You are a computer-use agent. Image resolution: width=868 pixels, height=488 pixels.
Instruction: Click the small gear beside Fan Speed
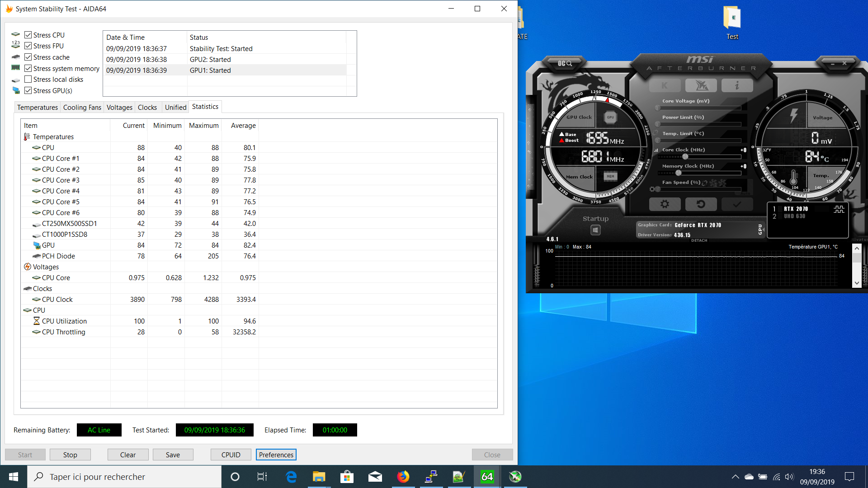(652, 189)
